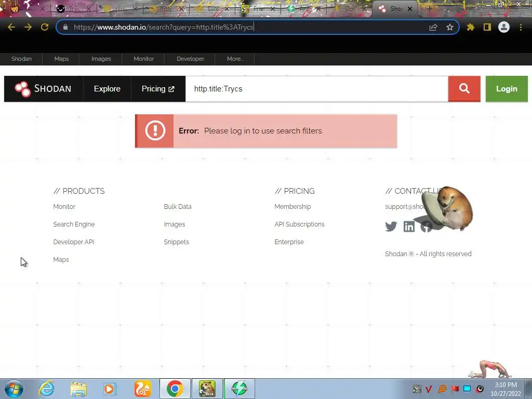Open the Shodan item in top nav

21,59
